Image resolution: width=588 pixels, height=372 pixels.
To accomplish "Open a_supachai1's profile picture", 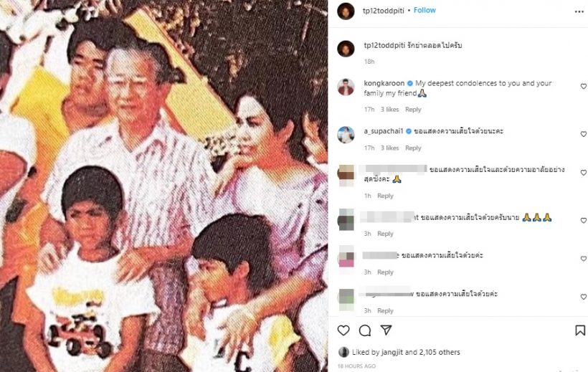I will coord(346,135).
